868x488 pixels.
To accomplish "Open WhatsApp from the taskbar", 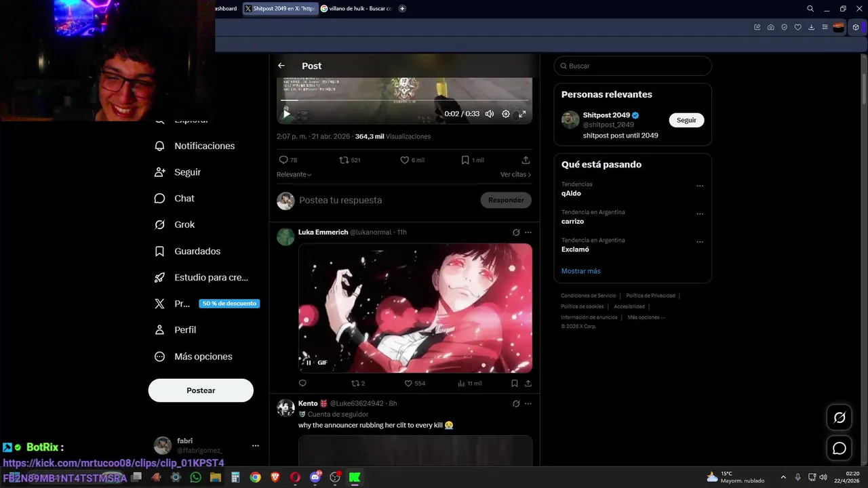I will [x=196, y=477].
